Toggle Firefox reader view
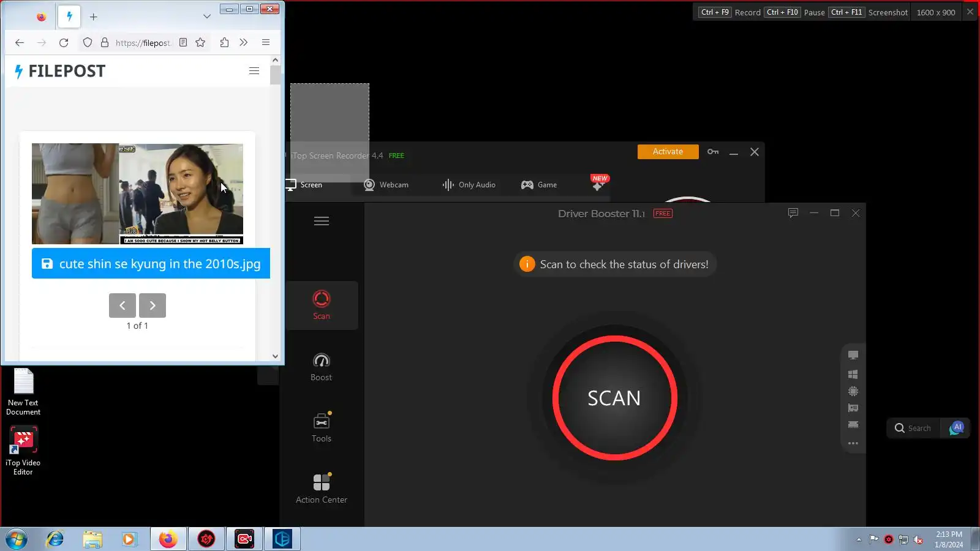The image size is (980, 551). coord(183,42)
